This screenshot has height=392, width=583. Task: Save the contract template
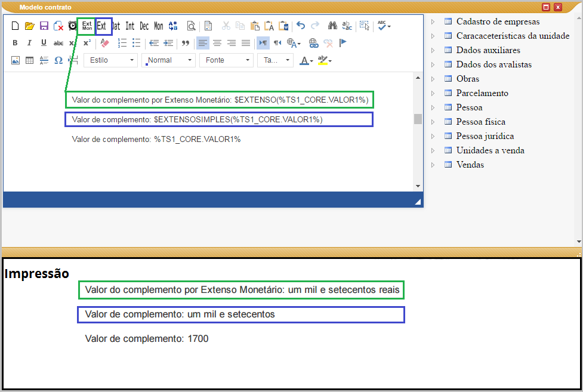pos(44,26)
